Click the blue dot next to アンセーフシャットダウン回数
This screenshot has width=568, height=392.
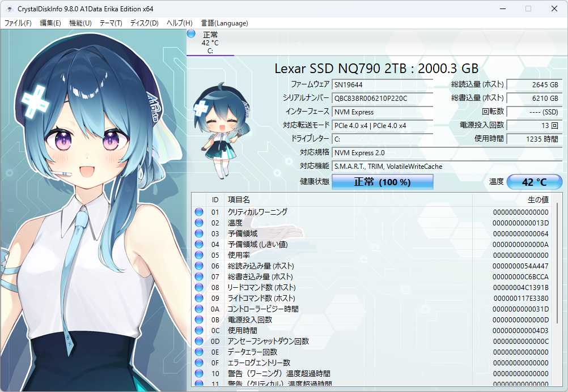(x=199, y=341)
